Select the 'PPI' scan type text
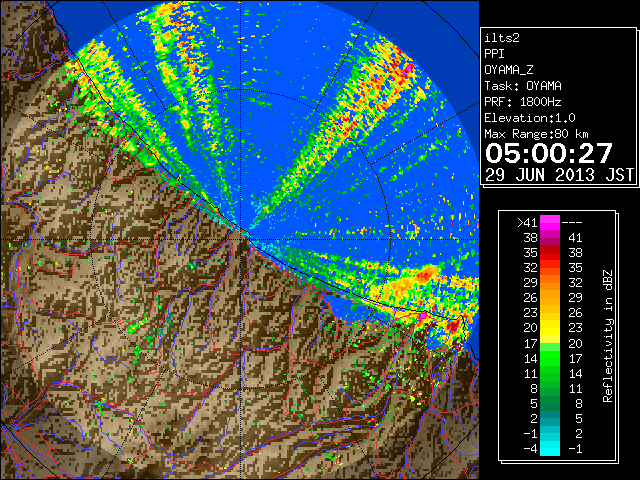 click(494, 54)
